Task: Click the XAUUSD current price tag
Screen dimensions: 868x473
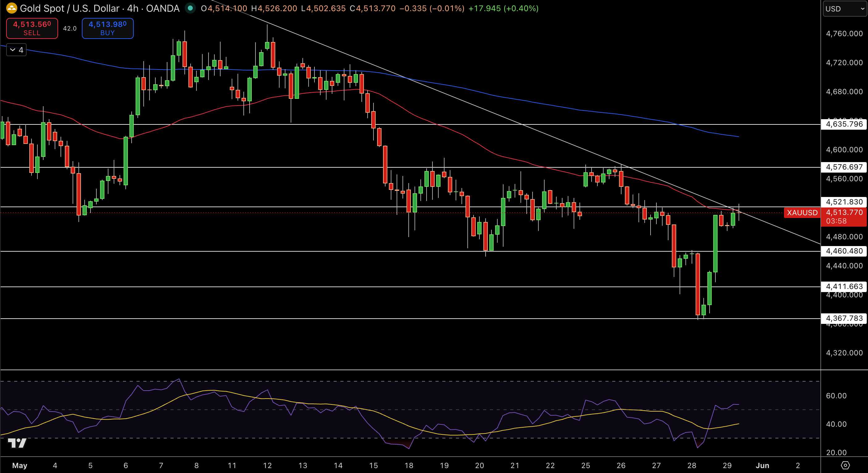Action: (802, 213)
